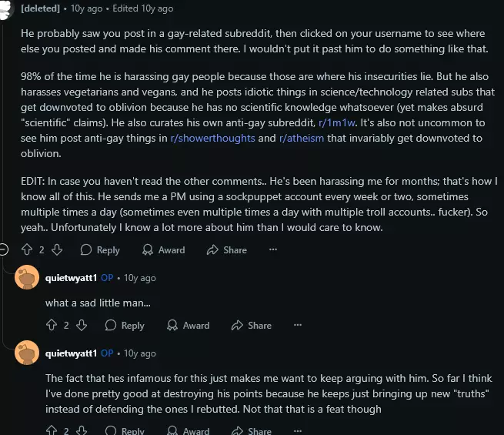The image size is (504, 435).
Task: Downvote the "what a sad little man" comment
Action: pyautogui.click(x=81, y=325)
